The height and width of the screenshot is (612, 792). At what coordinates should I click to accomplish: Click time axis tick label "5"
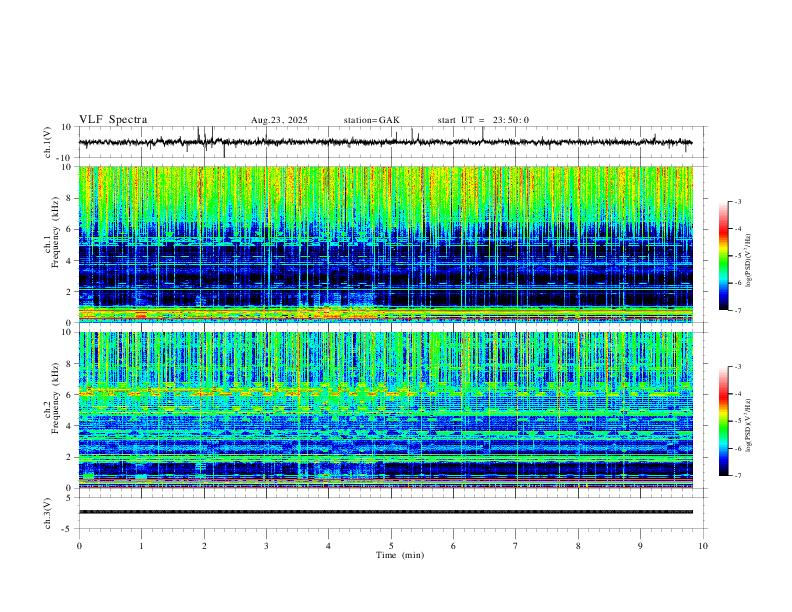tap(391, 546)
